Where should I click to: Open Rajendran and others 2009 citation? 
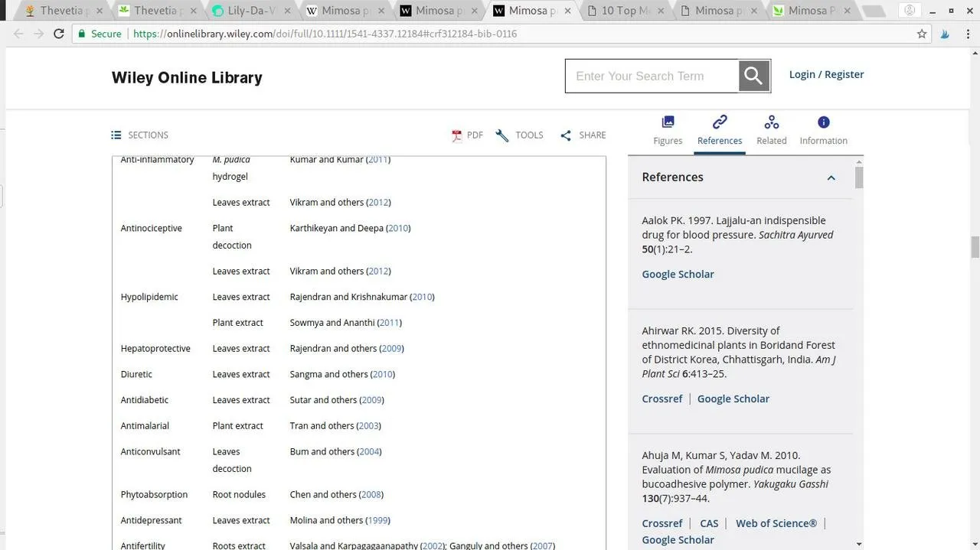[391, 348]
